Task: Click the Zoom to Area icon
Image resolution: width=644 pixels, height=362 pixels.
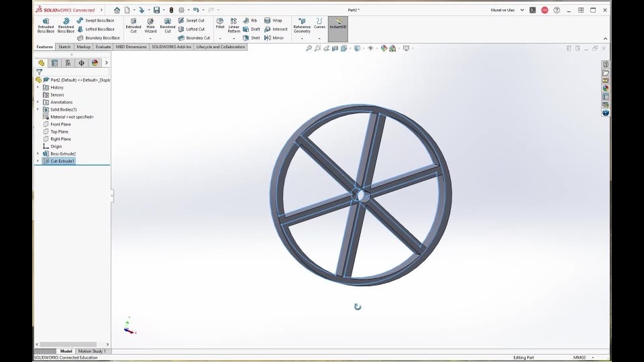Action: point(317,48)
